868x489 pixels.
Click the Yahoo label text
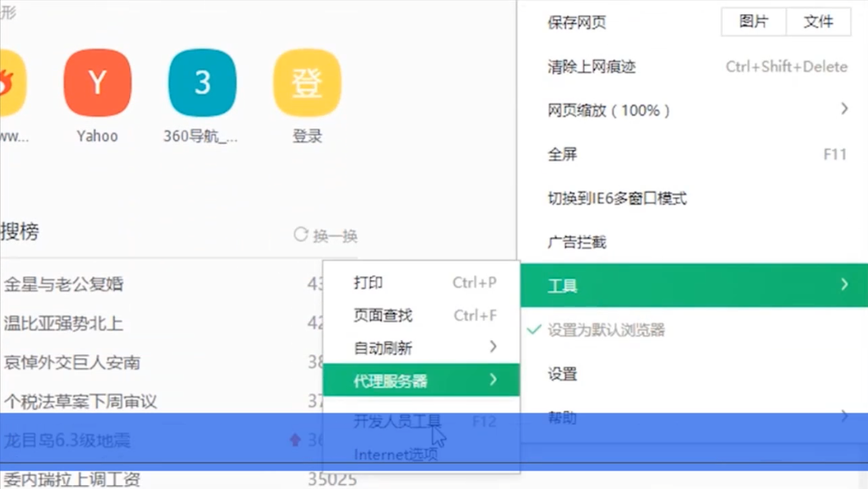click(97, 135)
